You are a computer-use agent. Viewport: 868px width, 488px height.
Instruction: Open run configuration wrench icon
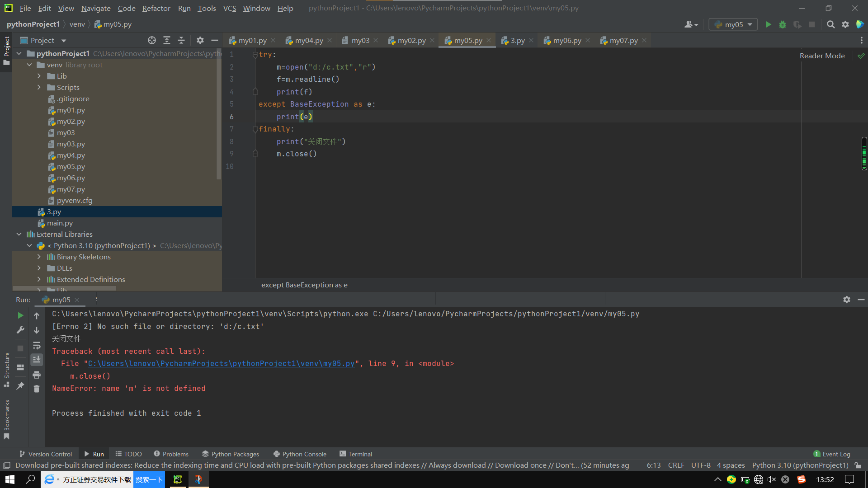click(x=20, y=330)
